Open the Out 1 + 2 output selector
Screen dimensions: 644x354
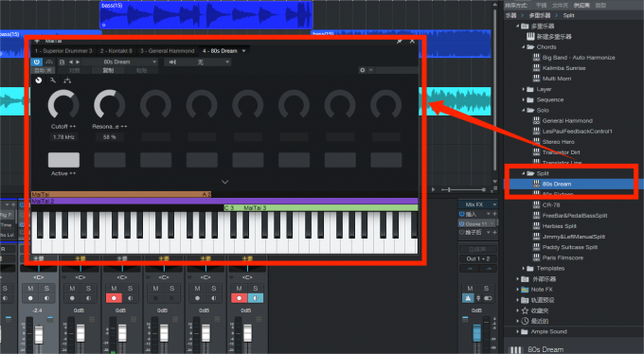[x=477, y=258]
